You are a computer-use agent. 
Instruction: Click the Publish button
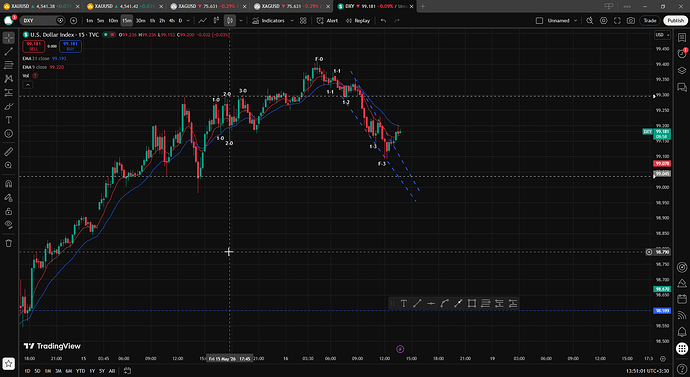coord(675,21)
